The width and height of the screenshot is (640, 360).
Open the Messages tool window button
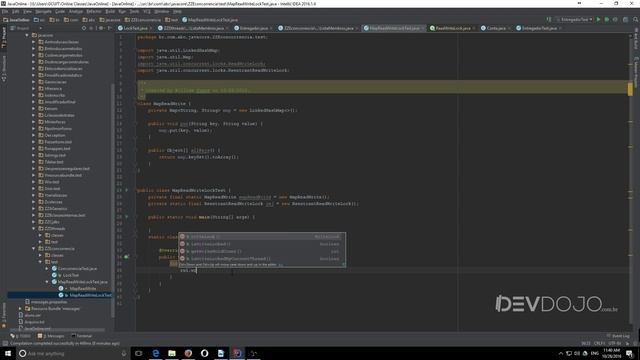tap(51, 336)
